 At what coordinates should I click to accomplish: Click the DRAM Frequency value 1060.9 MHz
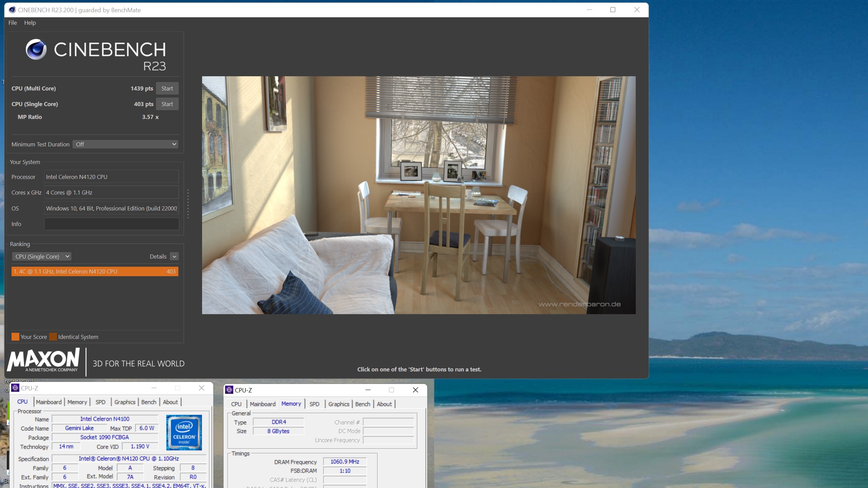pyautogui.click(x=345, y=462)
